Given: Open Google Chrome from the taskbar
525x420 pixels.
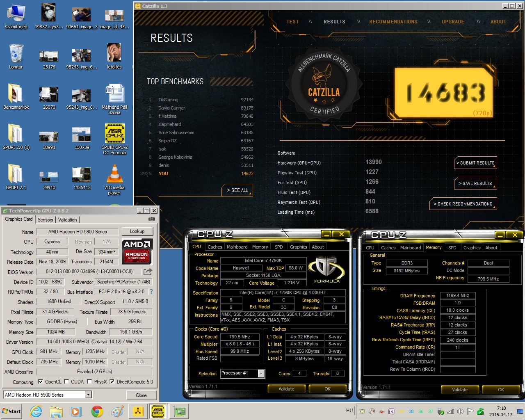Looking at the screenshot, I should 97,411.
